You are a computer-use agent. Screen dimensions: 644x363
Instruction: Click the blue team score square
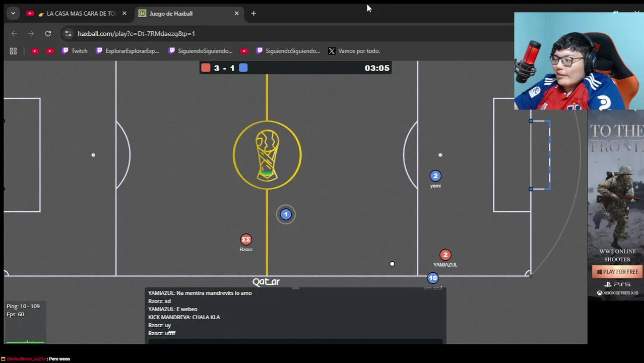243,68
